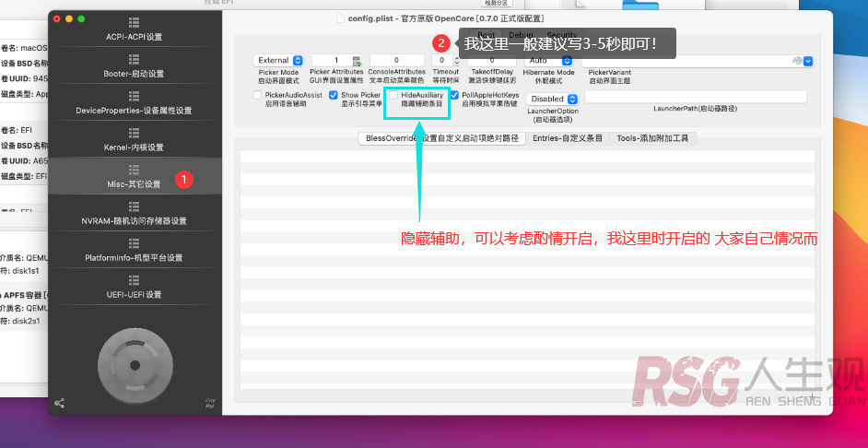Open the NVRAM-随机访问存储器设置 section
The height and width of the screenshot is (448, 868).
click(x=134, y=213)
